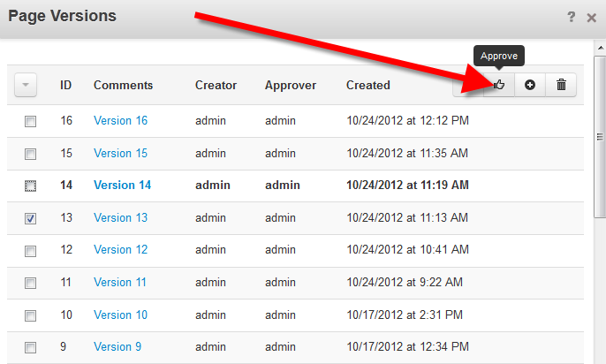606x364 pixels.
Task: Click the vertical scrollbar handle
Action: (600, 137)
